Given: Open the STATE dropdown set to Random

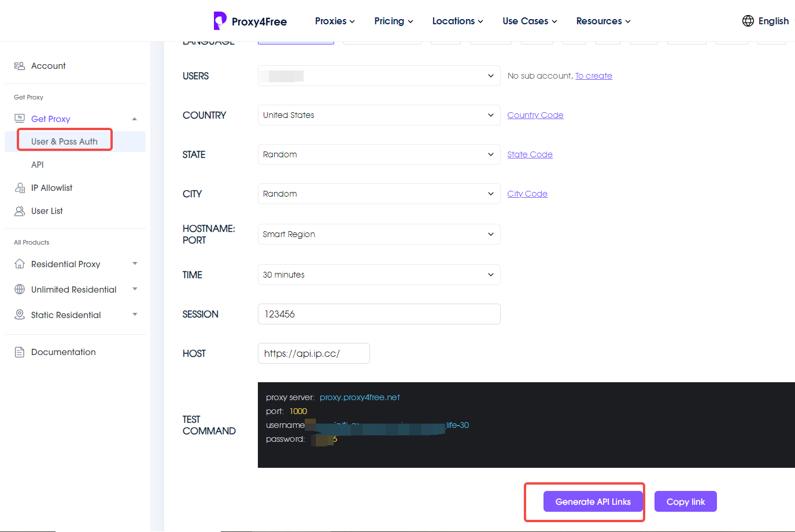Looking at the screenshot, I should click(x=379, y=154).
